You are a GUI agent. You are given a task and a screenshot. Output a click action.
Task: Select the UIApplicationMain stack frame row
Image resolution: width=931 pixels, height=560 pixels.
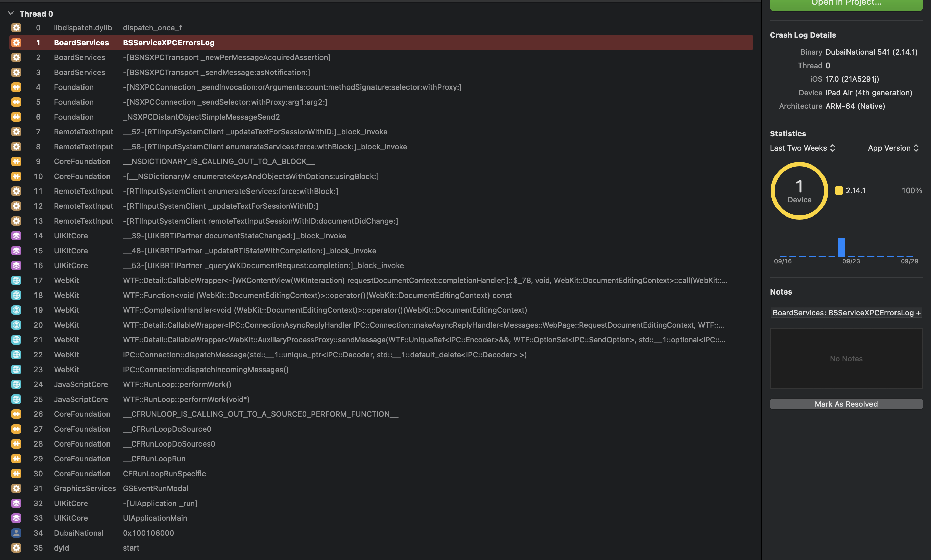tap(381, 518)
